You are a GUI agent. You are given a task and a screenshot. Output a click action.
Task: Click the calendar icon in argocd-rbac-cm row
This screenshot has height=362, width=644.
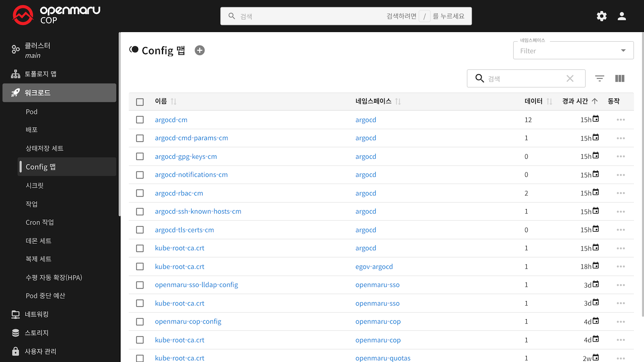pos(596,192)
